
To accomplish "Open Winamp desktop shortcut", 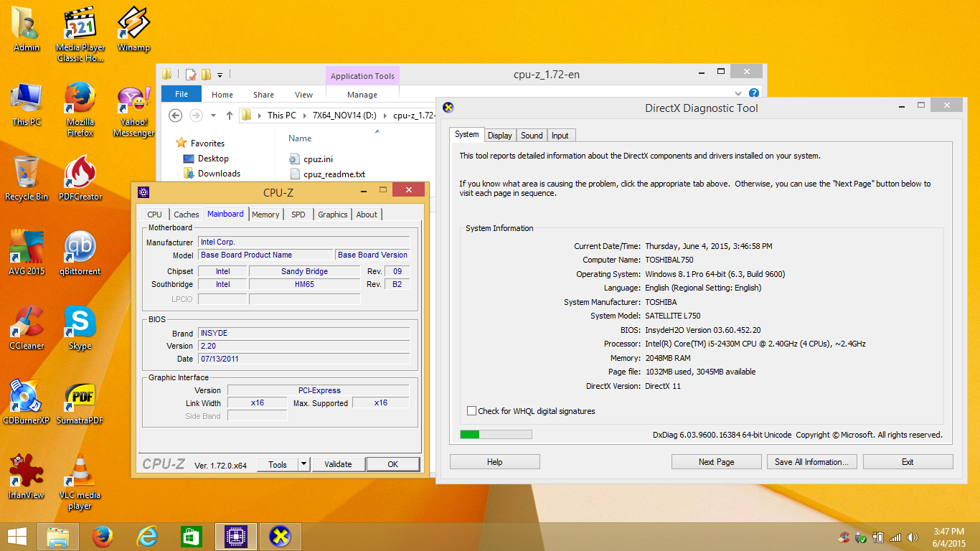I will click(133, 29).
